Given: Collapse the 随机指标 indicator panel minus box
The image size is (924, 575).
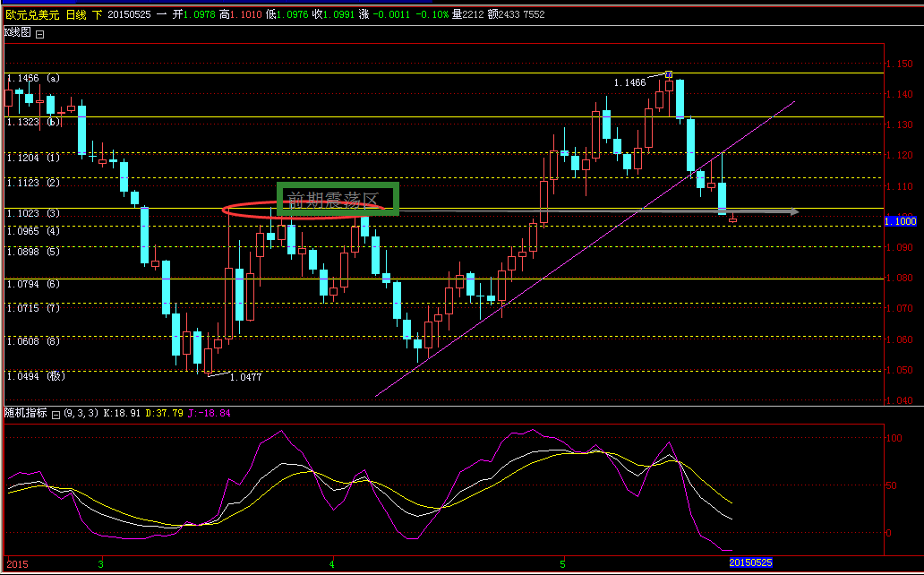Looking at the screenshot, I should coord(56,414).
